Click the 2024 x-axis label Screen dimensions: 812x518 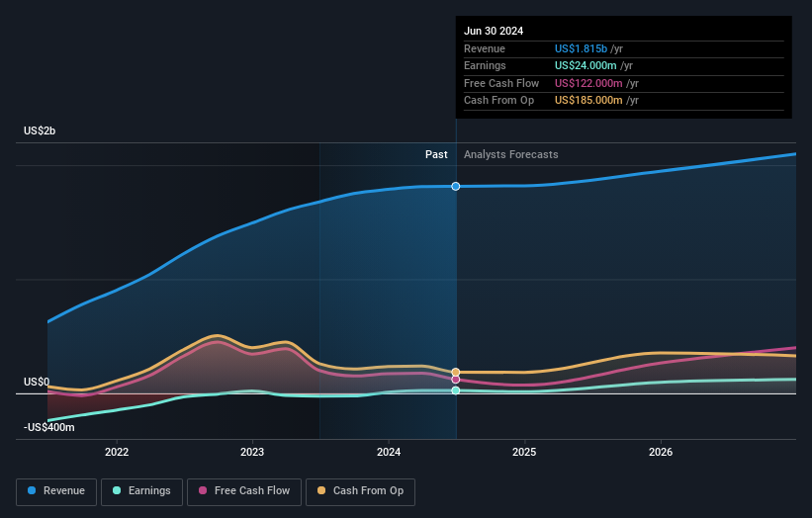pyautogui.click(x=389, y=452)
